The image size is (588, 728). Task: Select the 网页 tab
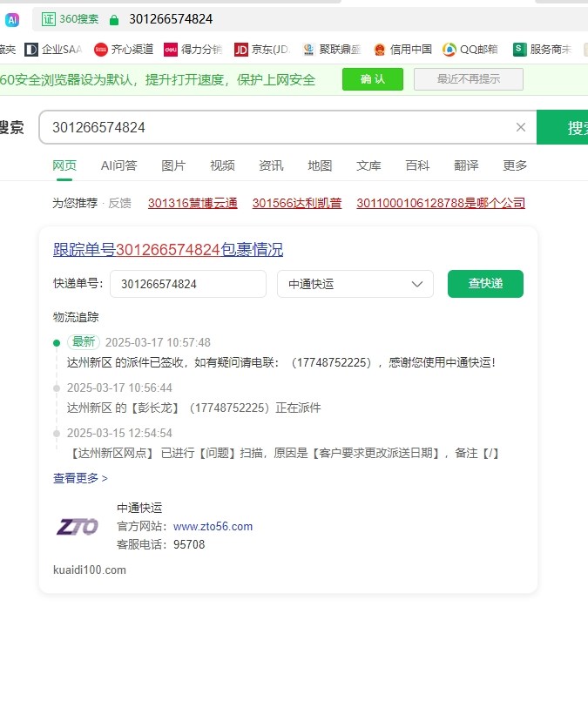click(64, 165)
